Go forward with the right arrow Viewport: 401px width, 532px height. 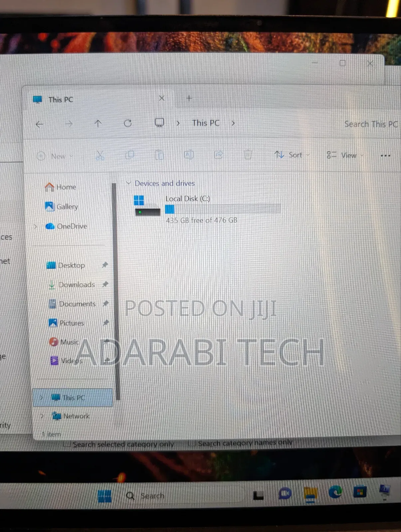[x=69, y=124]
